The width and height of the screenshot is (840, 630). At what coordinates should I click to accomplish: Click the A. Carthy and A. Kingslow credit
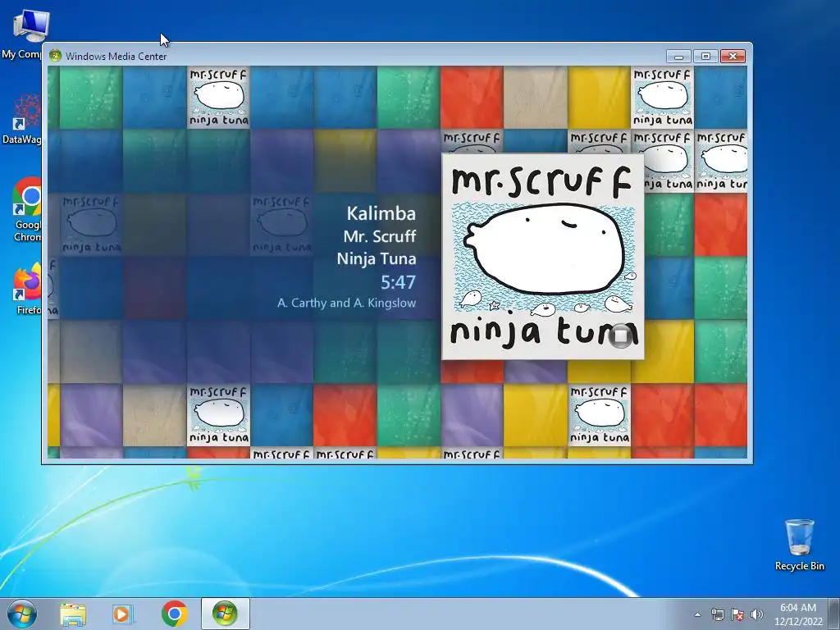click(347, 303)
